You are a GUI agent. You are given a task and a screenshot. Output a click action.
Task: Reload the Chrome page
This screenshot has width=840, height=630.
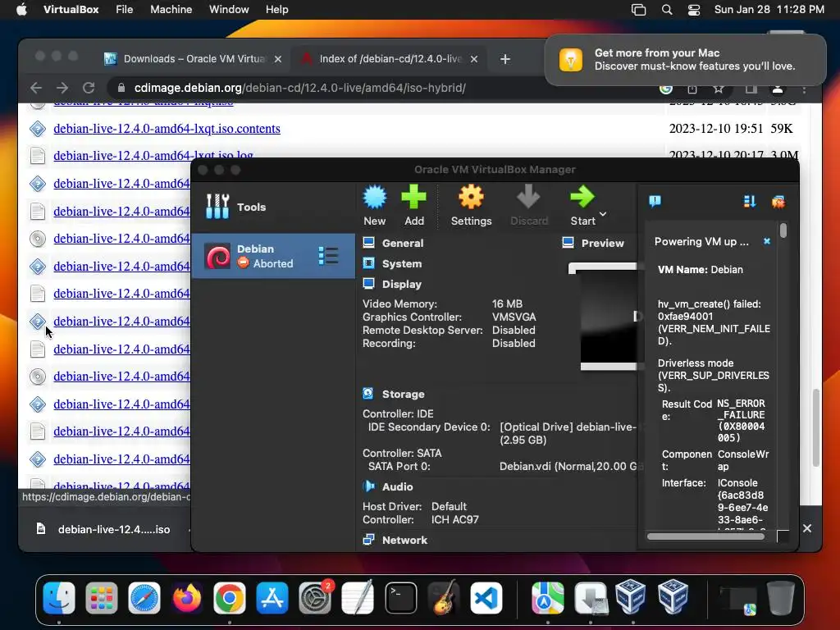coord(89,88)
